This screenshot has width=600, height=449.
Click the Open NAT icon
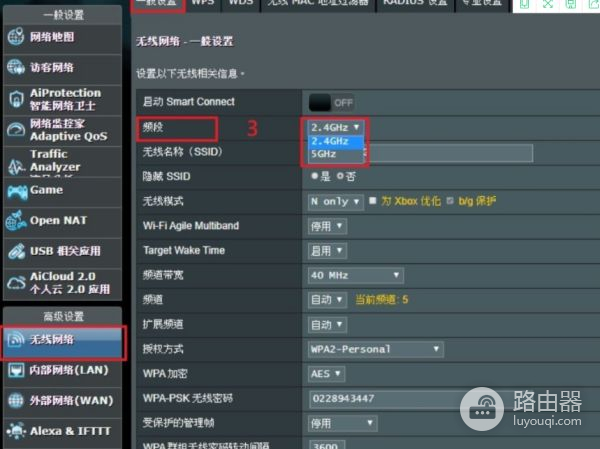click(16, 221)
